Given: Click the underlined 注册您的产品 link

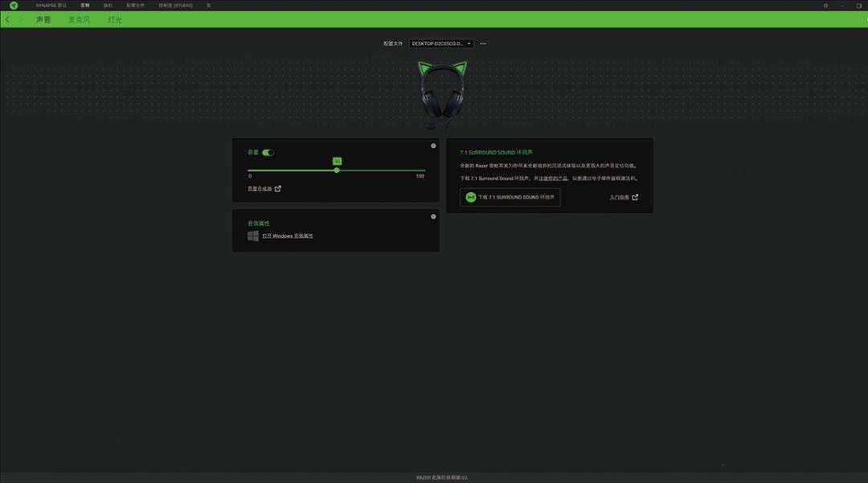Looking at the screenshot, I should [x=554, y=178].
